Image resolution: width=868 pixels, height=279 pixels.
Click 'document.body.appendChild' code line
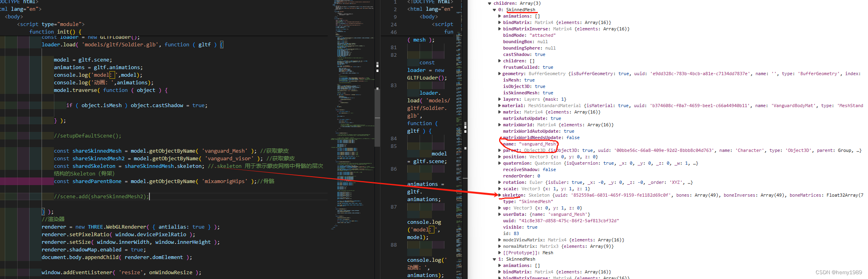click(x=117, y=257)
